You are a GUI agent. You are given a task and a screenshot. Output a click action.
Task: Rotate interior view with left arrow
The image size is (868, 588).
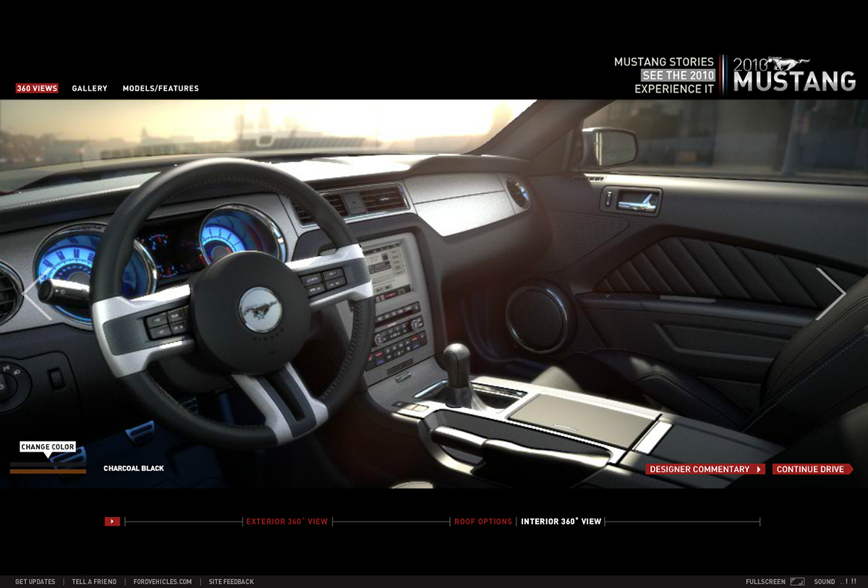(x=35, y=294)
